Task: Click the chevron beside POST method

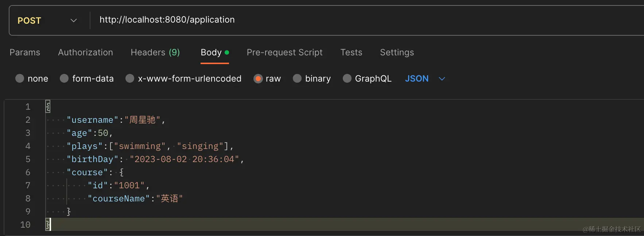Action: (74, 21)
